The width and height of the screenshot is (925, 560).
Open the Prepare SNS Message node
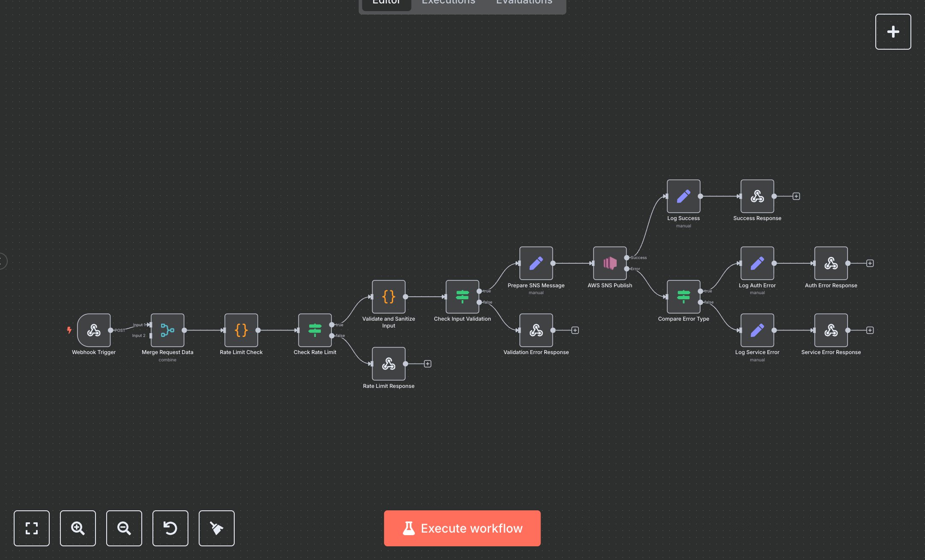[x=536, y=264]
